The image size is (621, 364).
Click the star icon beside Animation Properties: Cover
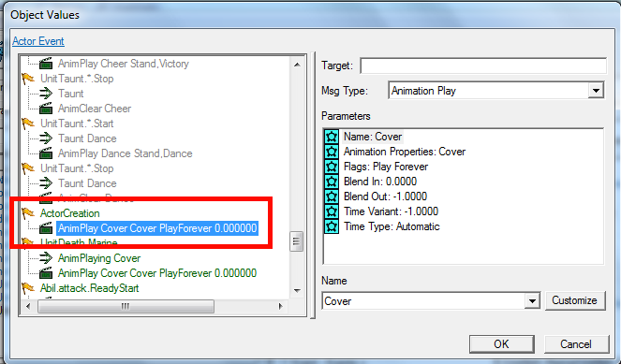[x=332, y=152]
